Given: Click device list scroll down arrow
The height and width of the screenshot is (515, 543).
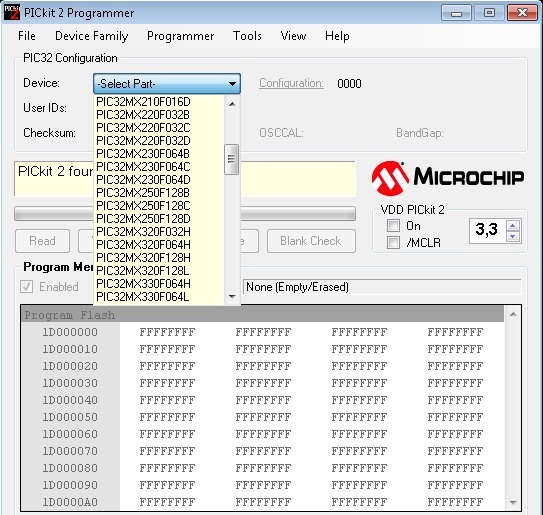Looking at the screenshot, I should pos(232,296).
